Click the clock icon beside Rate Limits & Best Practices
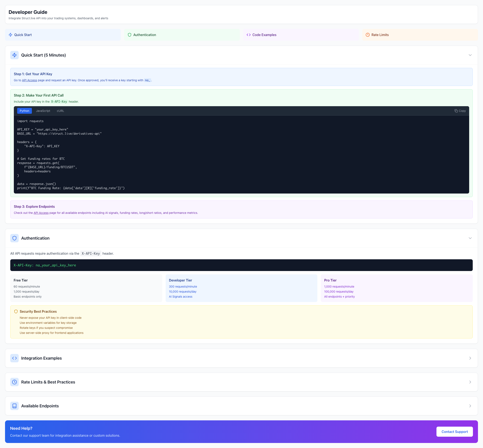Viewport: 483px width, 448px height. coord(14,382)
